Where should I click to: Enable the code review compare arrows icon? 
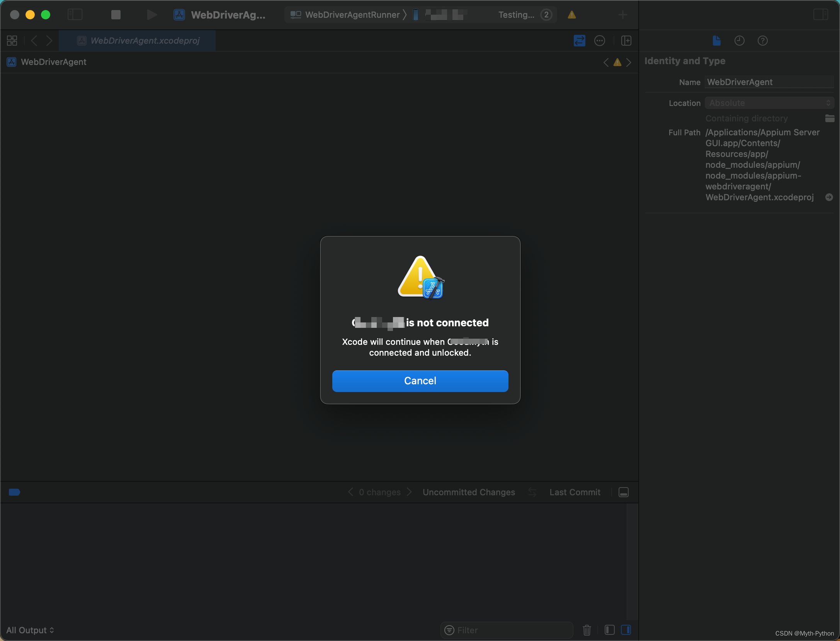579,41
